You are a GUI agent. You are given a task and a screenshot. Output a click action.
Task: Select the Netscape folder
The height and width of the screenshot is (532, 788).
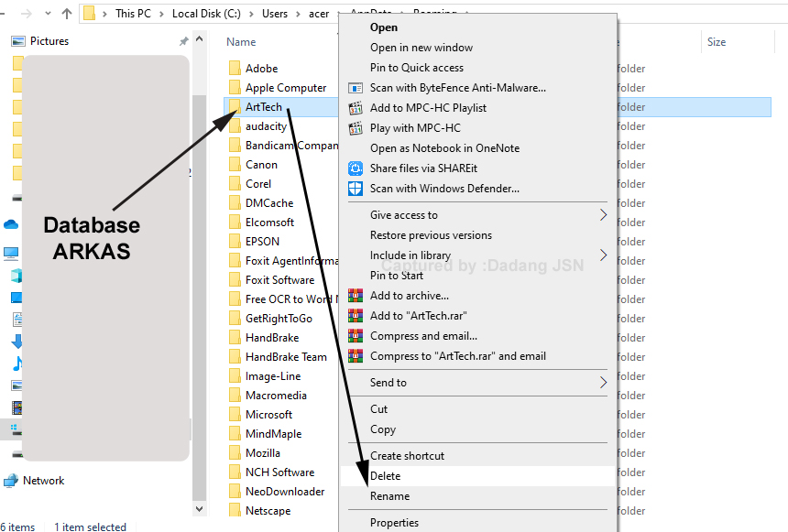268,510
